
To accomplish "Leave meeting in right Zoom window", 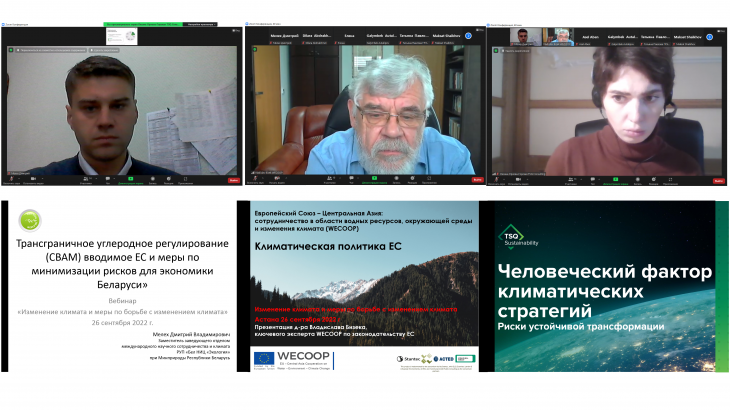I will coord(719,181).
